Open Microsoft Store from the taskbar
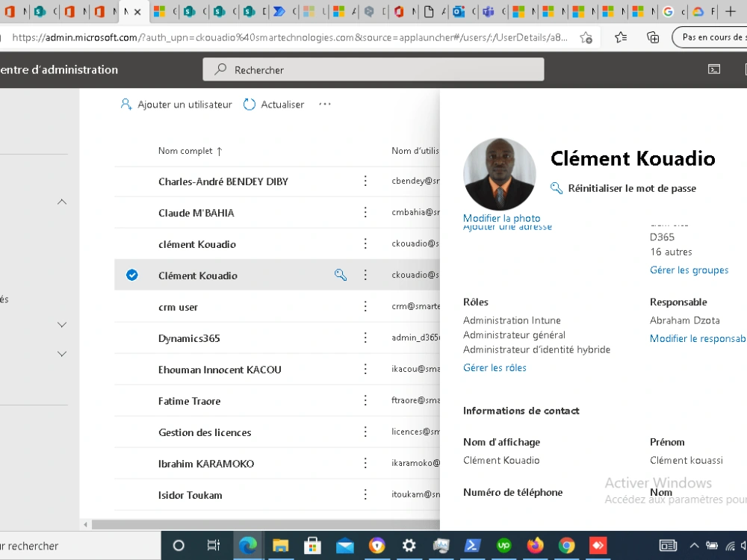Viewport: 747px width, 560px height. tap(312, 545)
